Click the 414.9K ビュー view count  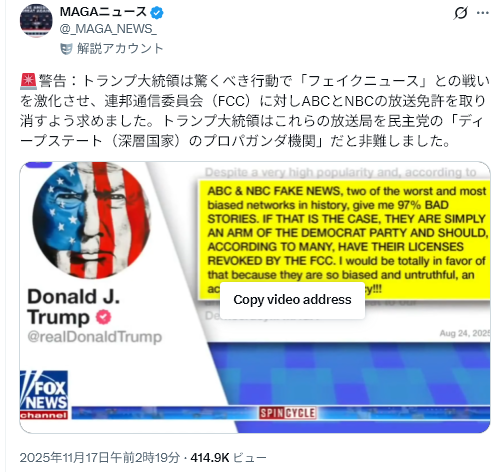(x=228, y=458)
